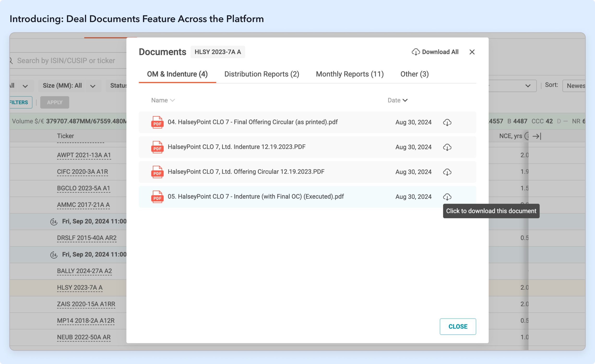This screenshot has height=364, width=595.
Task: Click PDF icon of 04. HalseyPoint Final Offering Circular
Action: [x=157, y=122]
